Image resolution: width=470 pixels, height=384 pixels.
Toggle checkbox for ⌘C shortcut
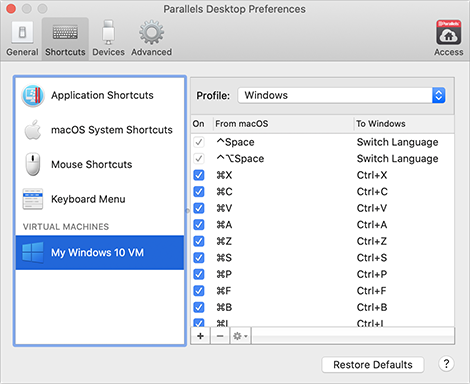click(x=199, y=192)
